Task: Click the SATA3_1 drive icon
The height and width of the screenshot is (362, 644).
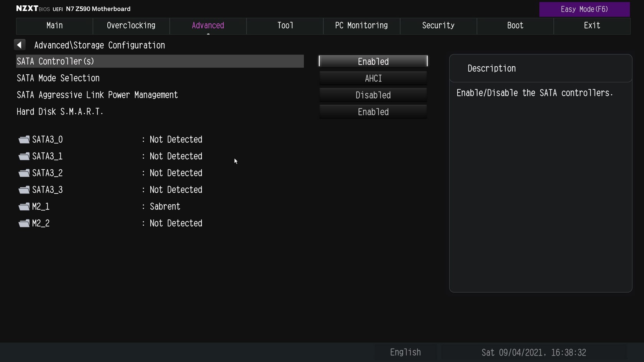Action: point(24,156)
